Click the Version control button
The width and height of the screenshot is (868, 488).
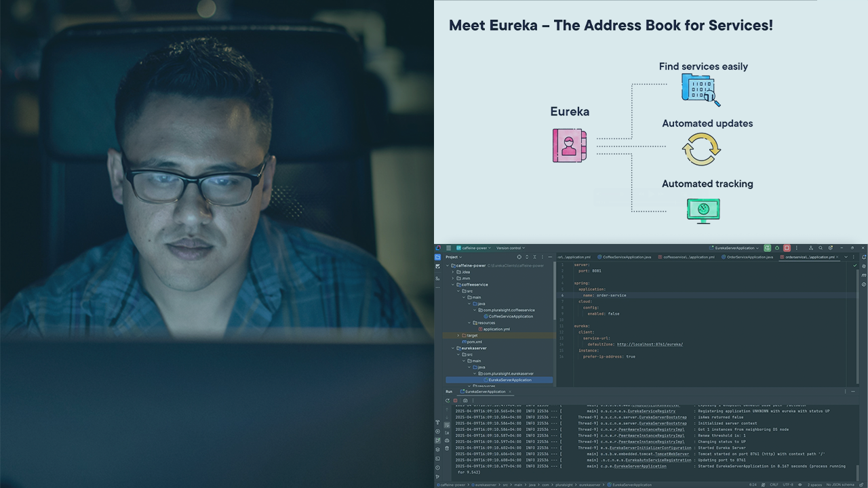[x=512, y=248]
